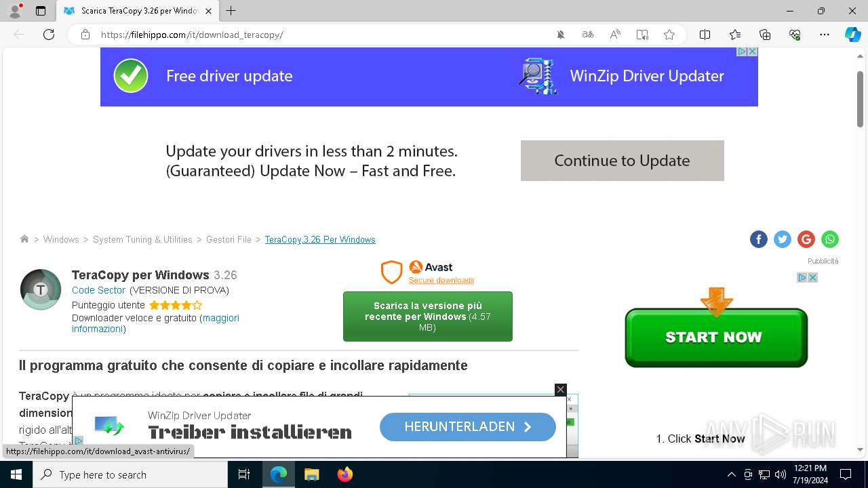
Task: Close the START NOW advertisement
Action: coord(812,278)
